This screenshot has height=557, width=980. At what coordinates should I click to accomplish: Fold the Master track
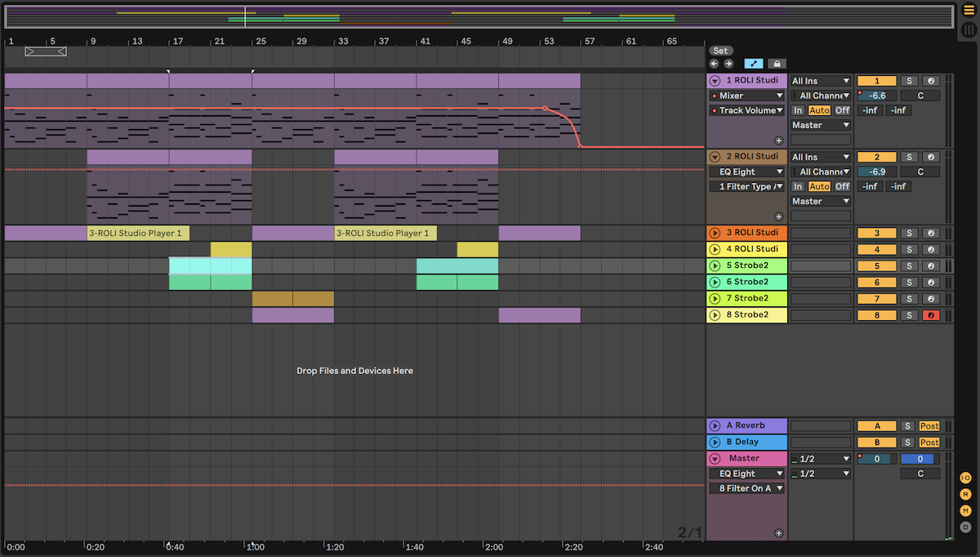pyautogui.click(x=715, y=458)
